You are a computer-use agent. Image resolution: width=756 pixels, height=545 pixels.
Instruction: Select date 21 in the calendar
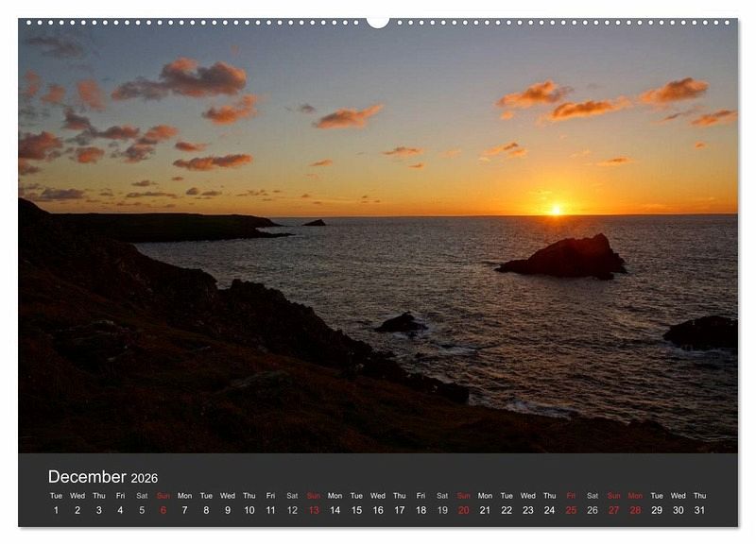point(485,510)
